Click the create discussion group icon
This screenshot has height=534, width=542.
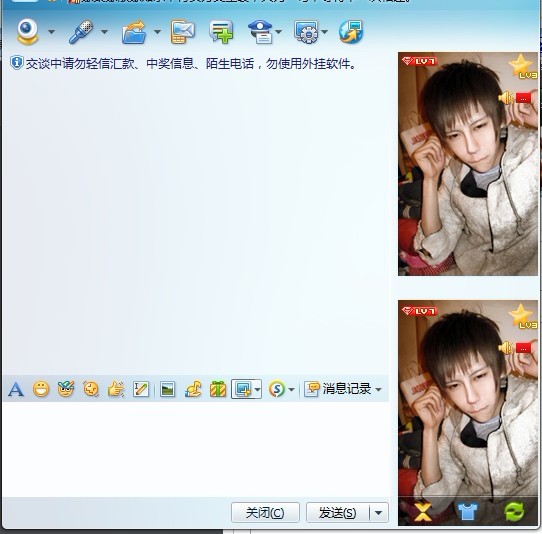pos(221,32)
